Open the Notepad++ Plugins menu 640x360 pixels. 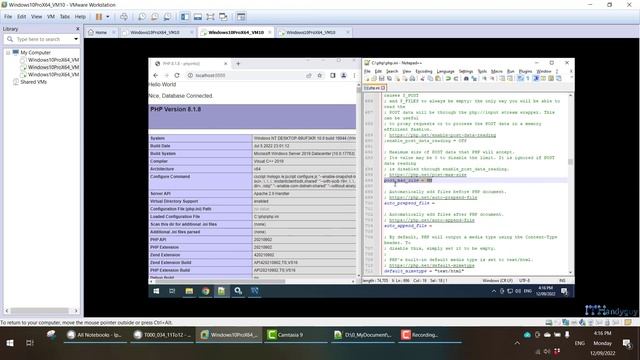pos(525,71)
